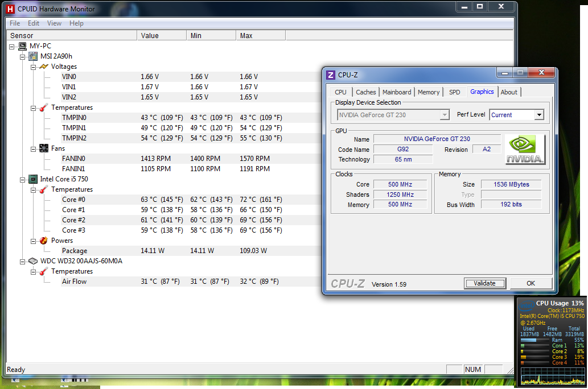The width and height of the screenshot is (588, 389).
Task: Click the chip icon beside Intel Core i5 750
Action: 33,179
